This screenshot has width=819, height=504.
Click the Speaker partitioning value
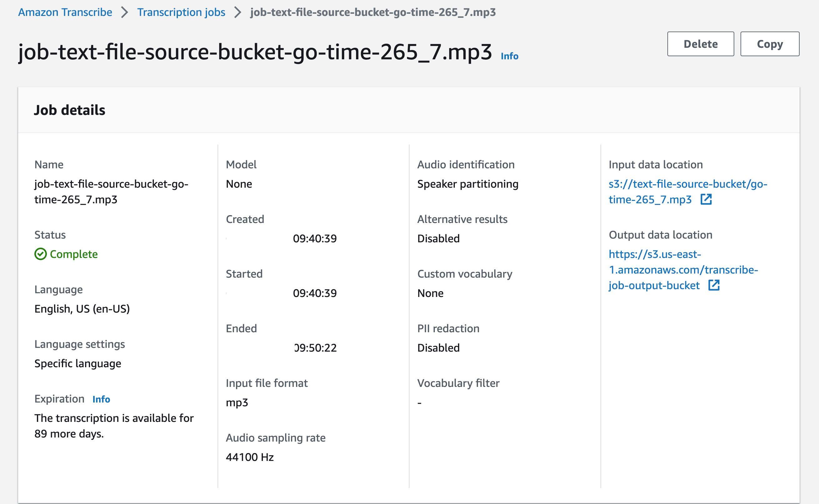point(467,184)
